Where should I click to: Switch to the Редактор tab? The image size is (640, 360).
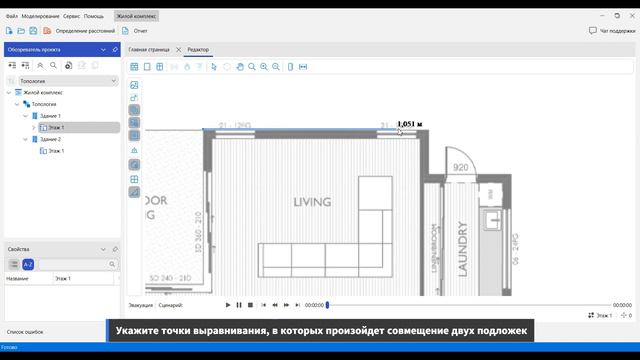click(198, 49)
